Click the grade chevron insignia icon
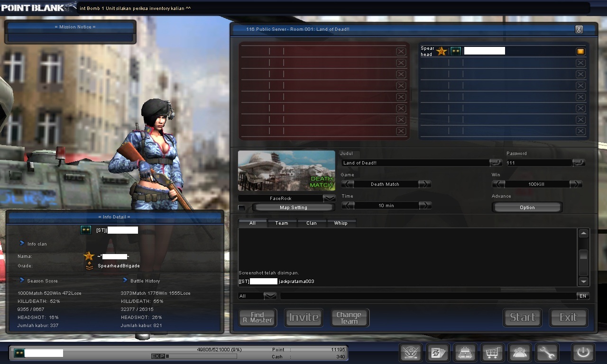Screen dimensions: 607x364 (x=89, y=266)
